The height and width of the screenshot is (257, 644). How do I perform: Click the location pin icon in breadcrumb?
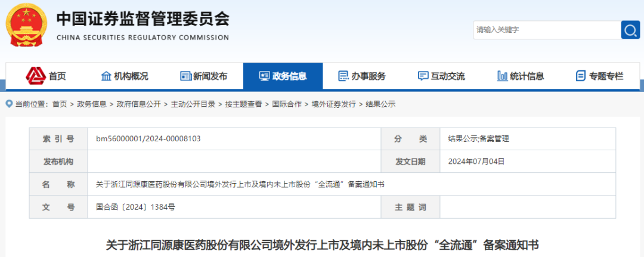click(9, 104)
